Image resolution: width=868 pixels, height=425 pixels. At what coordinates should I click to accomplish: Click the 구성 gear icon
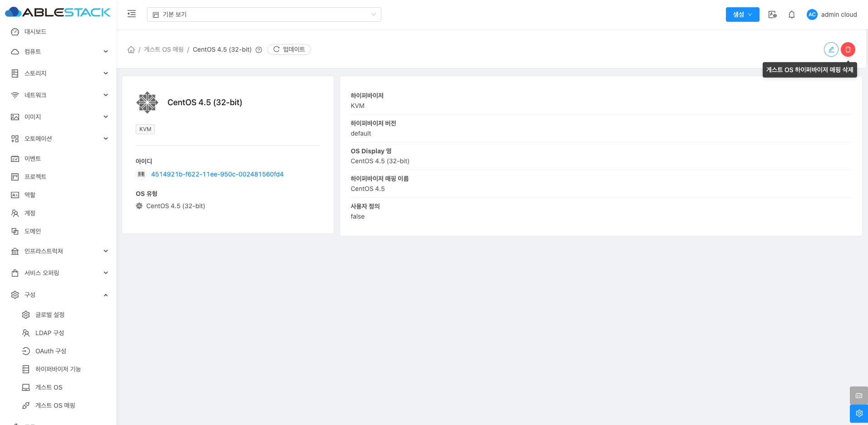coord(15,295)
